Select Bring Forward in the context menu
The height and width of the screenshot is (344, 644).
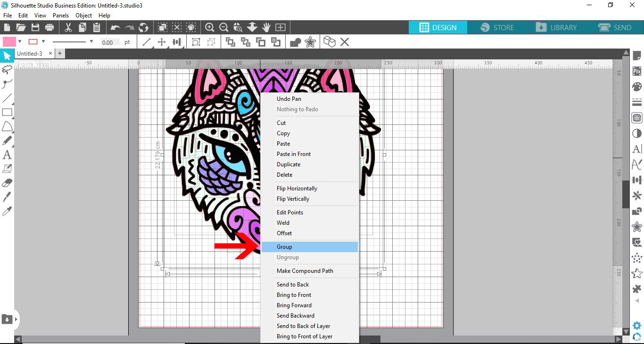click(x=310, y=305)
